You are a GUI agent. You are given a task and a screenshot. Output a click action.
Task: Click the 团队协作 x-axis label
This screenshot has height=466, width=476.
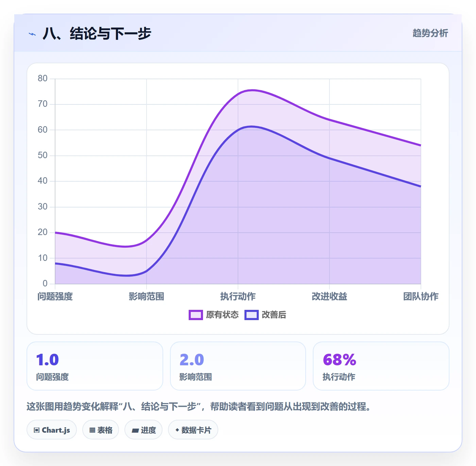[x=421, y=296]
